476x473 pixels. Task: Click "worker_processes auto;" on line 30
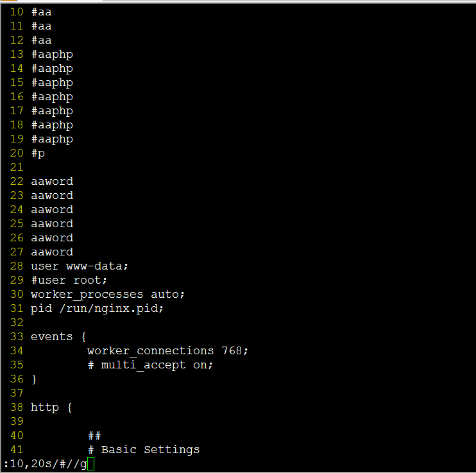pyautogui.click(x=108, y=295)
